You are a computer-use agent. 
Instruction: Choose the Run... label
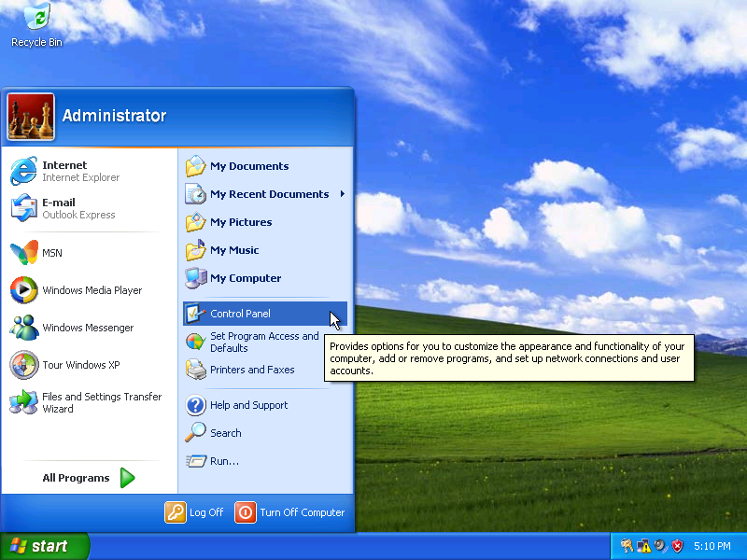(224, 461)
